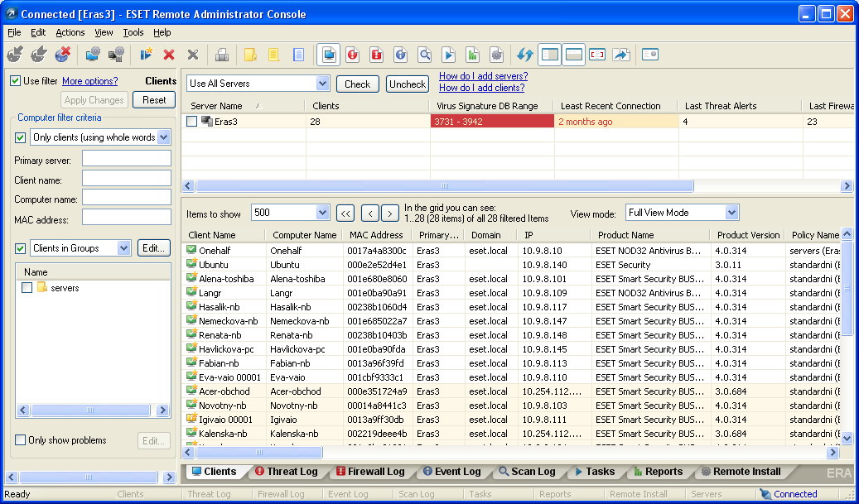This screenshot has width=859, height=504.
Task: Click the disconnect icon with red X
Action: [x=63, y=54]
